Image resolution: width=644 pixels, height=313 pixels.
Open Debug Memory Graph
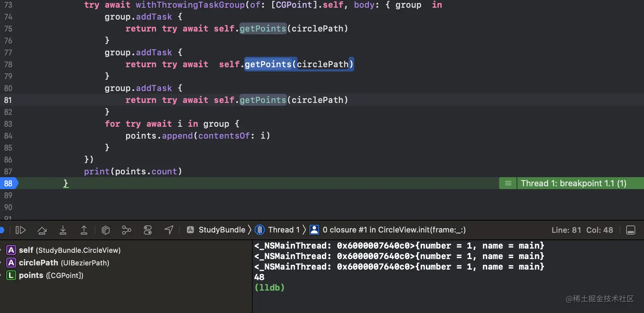[x=126, y=230]
